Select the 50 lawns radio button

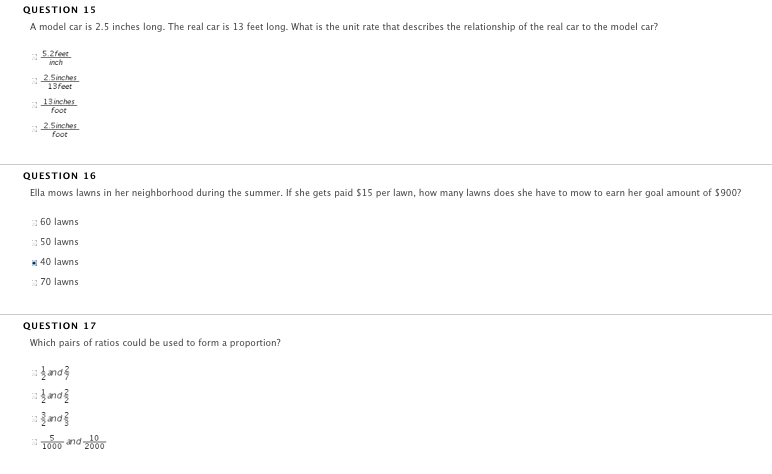pyautogui.click(x=34, y=243)
